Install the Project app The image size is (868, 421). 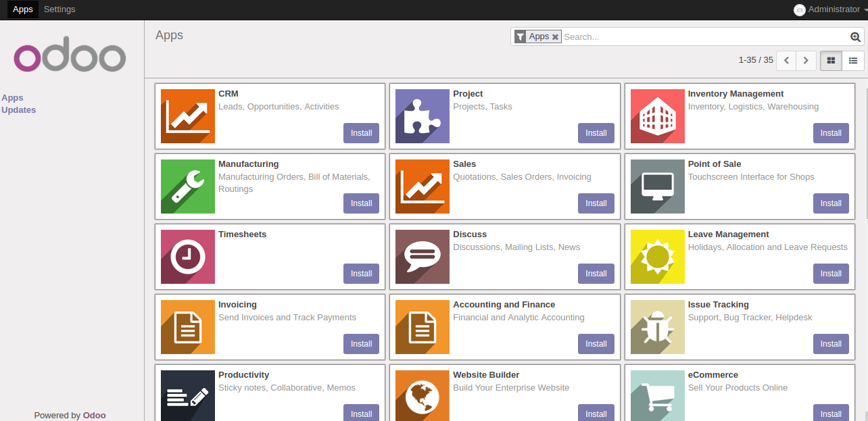(596, 133)
